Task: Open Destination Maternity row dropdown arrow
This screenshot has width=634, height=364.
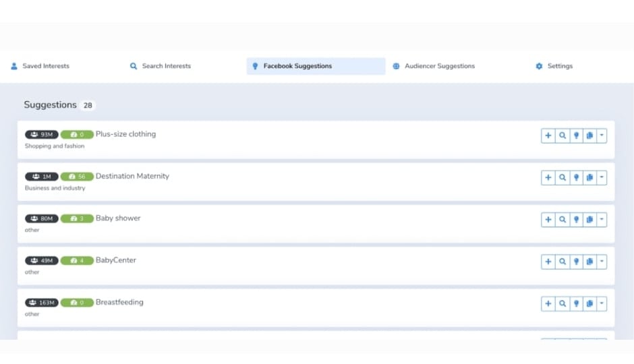Action: pos(602,178)
